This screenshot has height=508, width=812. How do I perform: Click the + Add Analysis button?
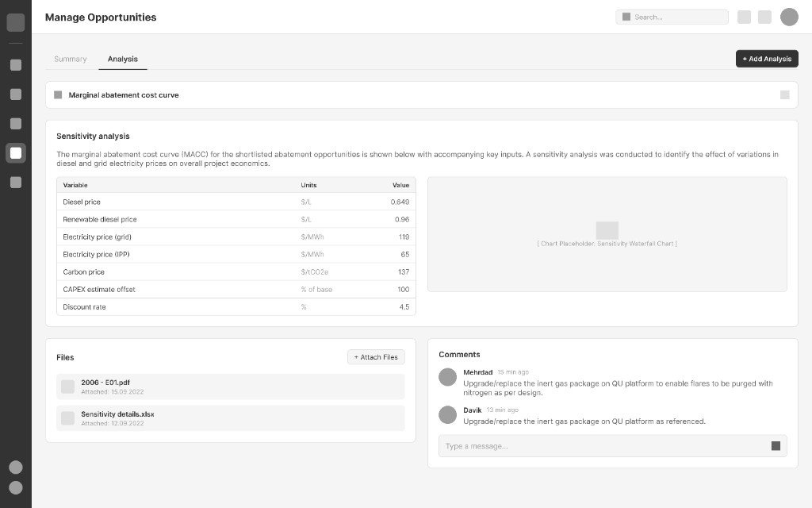tap(767, 59)
